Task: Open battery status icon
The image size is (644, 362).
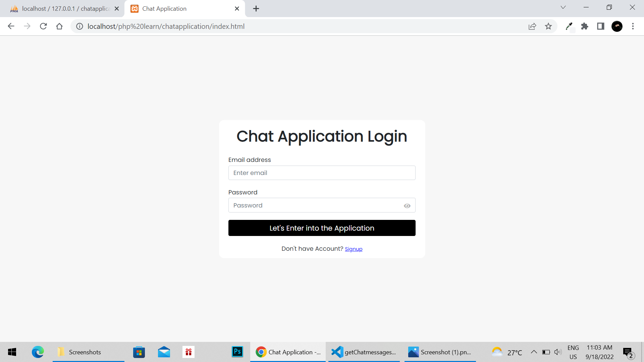Action: click(x=546, y=352)
